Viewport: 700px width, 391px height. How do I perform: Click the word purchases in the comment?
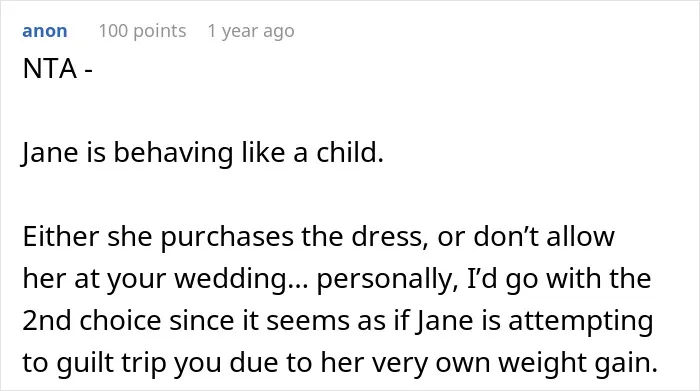227,237
